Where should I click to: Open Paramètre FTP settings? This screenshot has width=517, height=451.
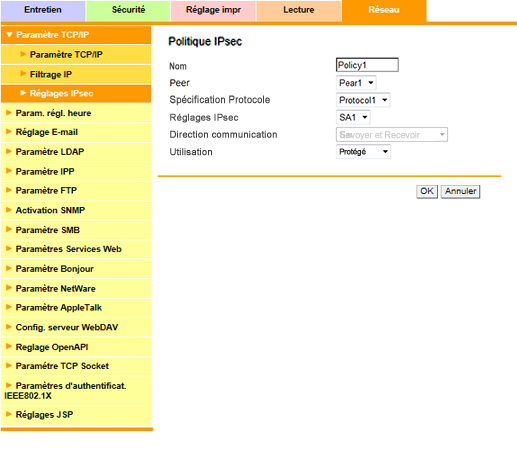pos(76,191)
